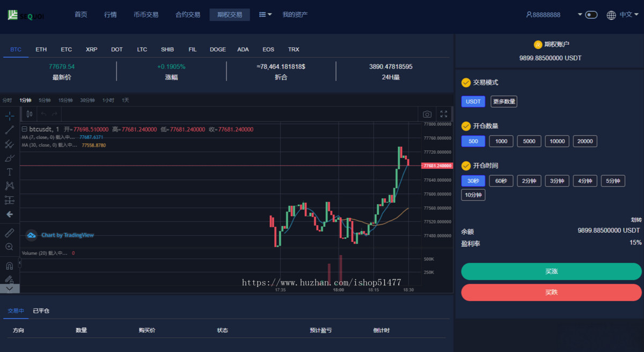Click the lock drawings pencil icon

(10, 279)
